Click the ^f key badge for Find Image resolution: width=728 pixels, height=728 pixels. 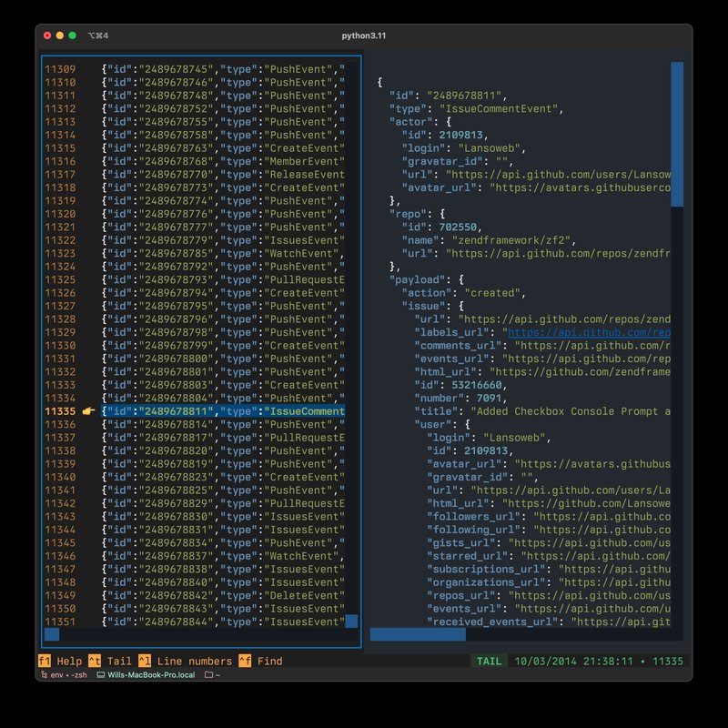pos(245,662)
